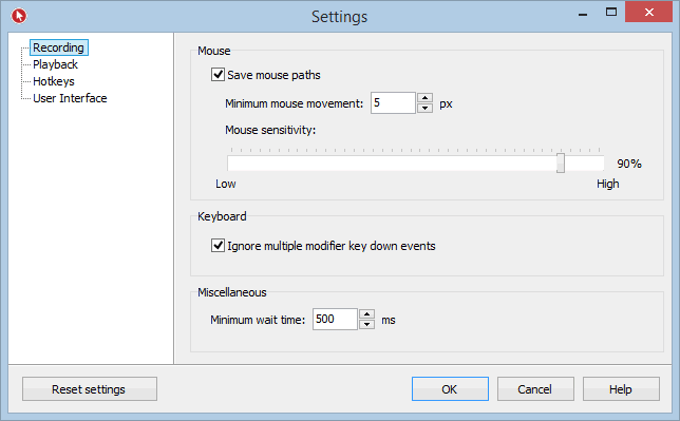Open the Playback settings category
680x421 pixels.
tap(55, 64)
